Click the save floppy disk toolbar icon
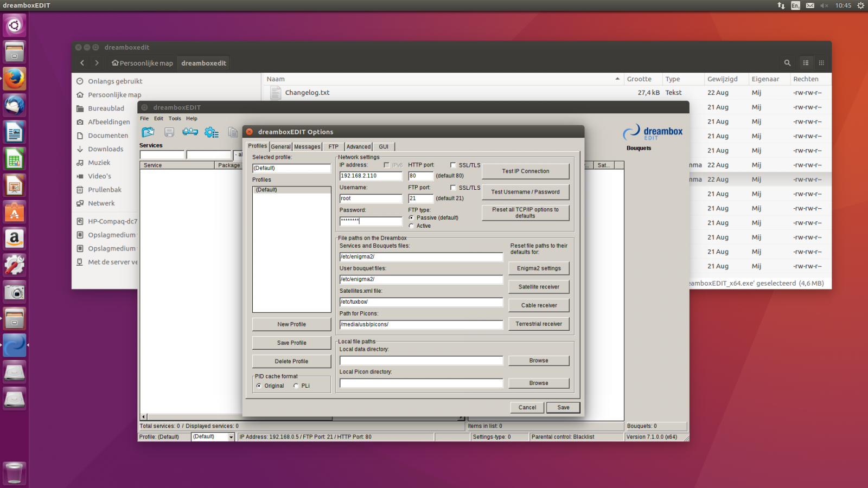The image size is (868, 488). pos(169,132)
